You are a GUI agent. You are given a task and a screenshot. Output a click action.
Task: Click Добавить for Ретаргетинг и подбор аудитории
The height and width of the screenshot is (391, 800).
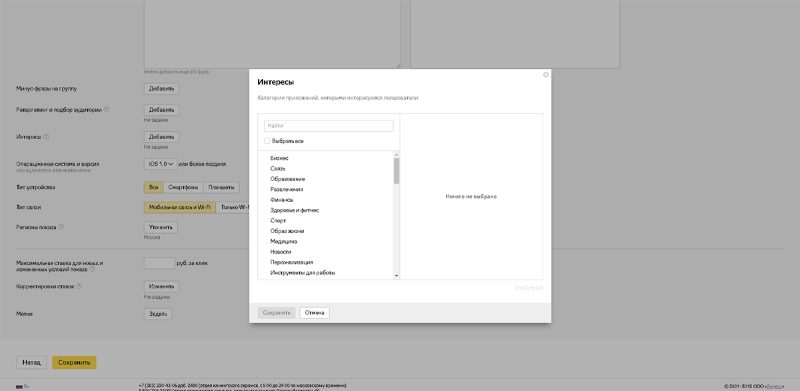pyautogui.click(x=161, y=110)
